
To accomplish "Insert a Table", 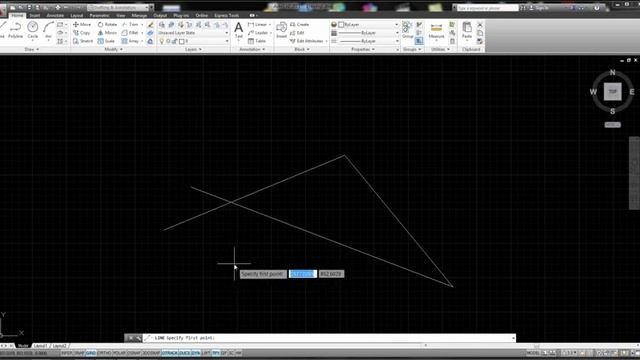I will click(x=257, y=41).
